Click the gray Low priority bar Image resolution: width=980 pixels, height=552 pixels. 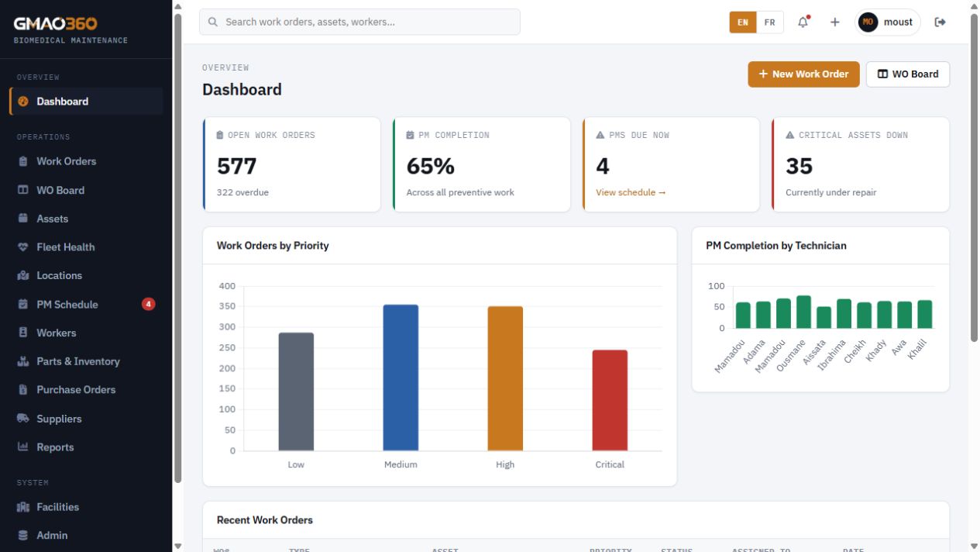point(296,392)
